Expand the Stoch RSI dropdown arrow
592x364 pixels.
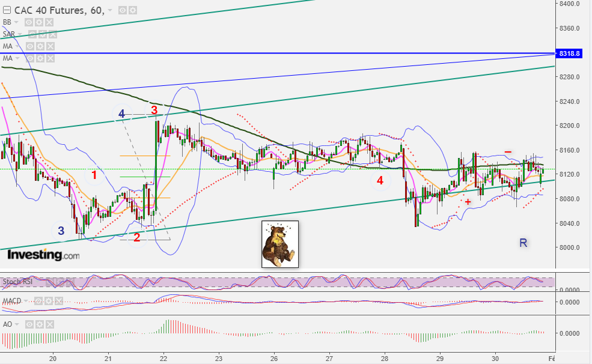coord(38,281)
